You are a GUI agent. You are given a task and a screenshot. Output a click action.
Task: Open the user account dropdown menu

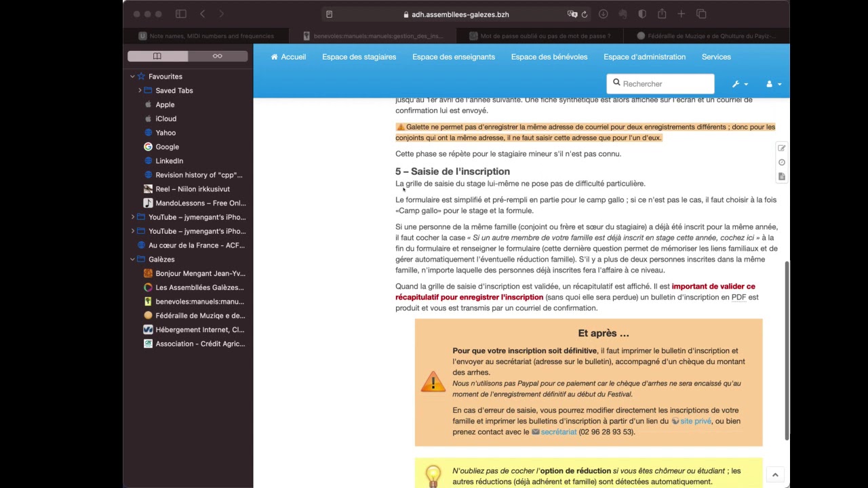773,84
